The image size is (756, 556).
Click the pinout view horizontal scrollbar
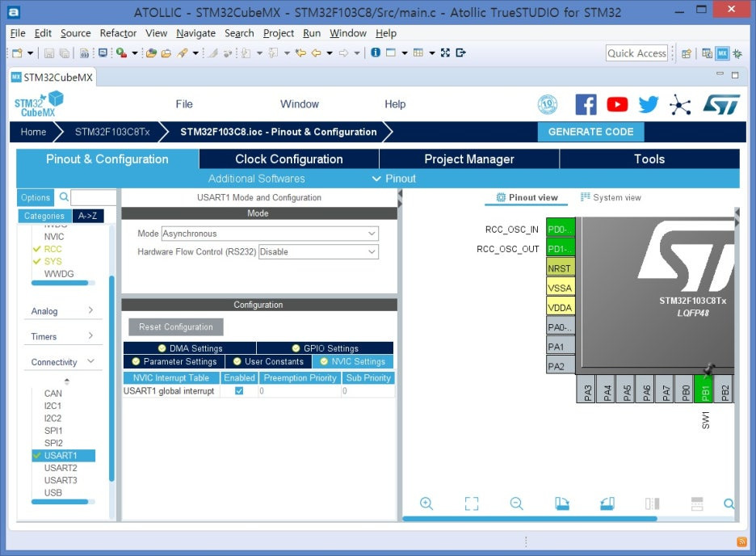coord(529,519)
